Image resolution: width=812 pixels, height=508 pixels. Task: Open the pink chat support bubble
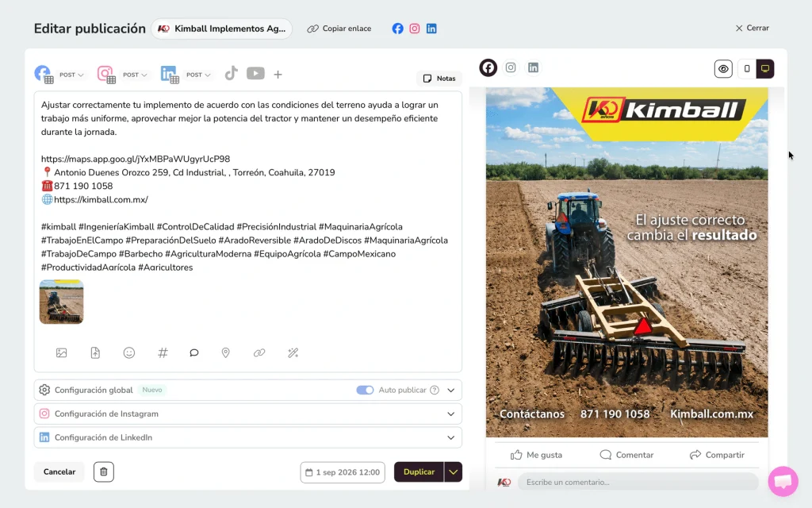coord(783,481)
